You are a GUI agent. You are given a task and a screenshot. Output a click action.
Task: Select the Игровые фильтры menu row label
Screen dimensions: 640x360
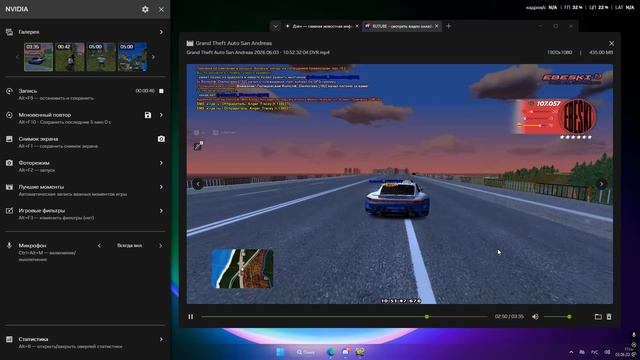pyautogui.click(x=42, y=211)
